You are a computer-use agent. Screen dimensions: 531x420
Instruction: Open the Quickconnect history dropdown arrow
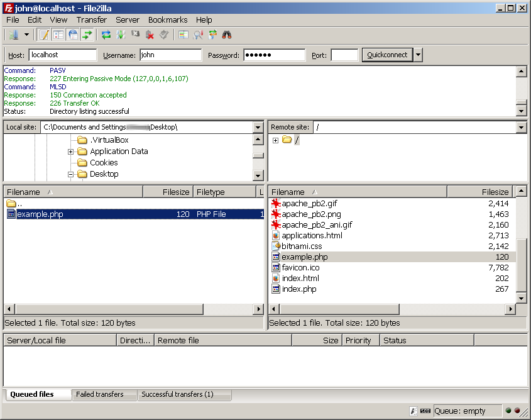point(419,55)
